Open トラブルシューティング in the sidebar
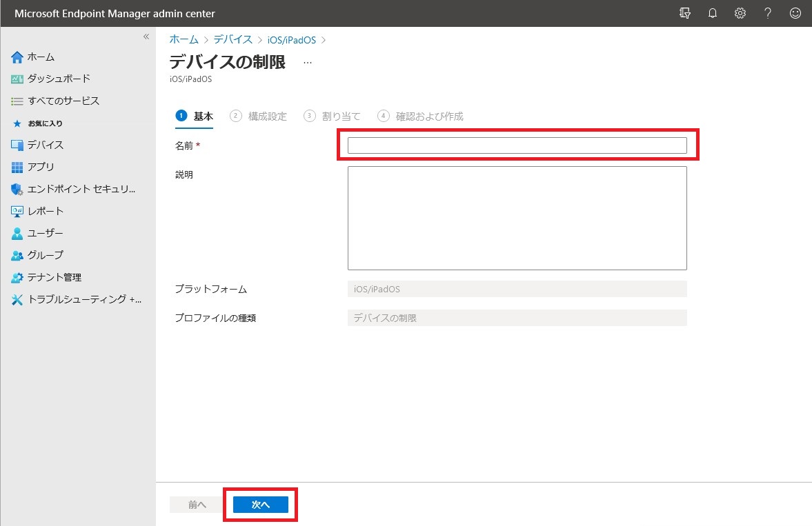 [84, 299]
